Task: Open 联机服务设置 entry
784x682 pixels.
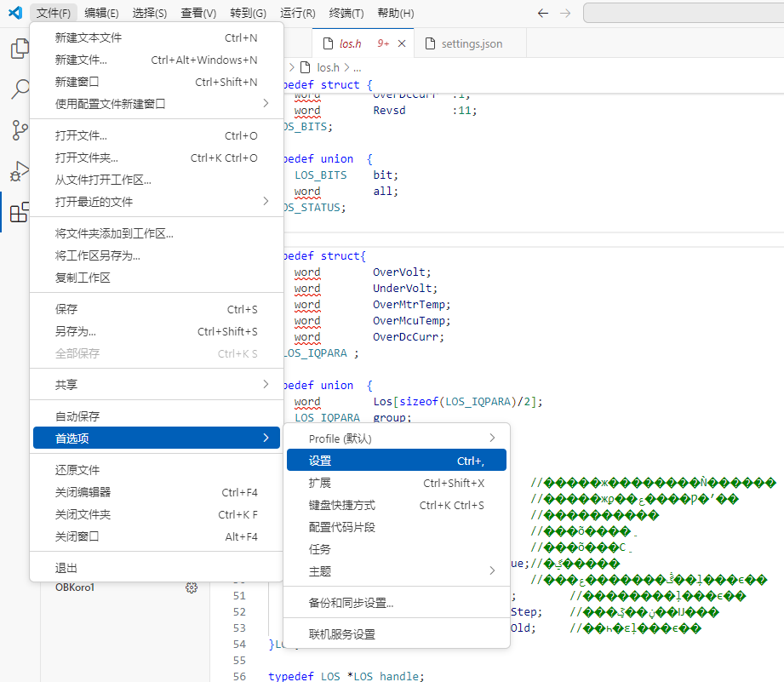Action: click(x=397, y=634)
